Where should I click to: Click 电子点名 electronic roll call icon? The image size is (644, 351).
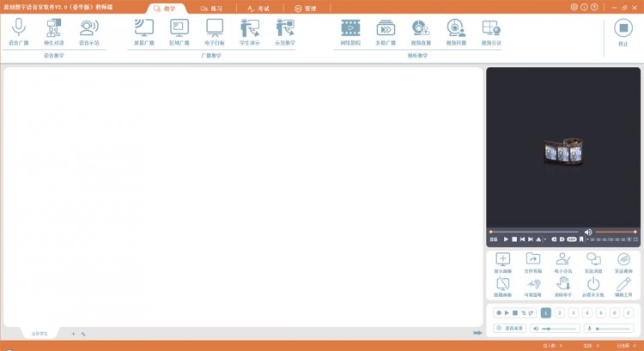click(x=562, y=262)
